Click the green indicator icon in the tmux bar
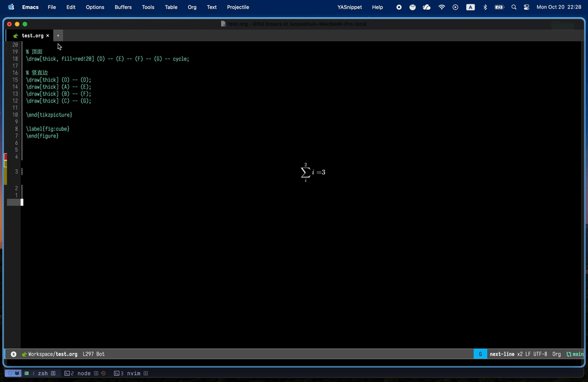Image resolution: width=588 pixels, height=382 pixels. (x=26, y=373)
